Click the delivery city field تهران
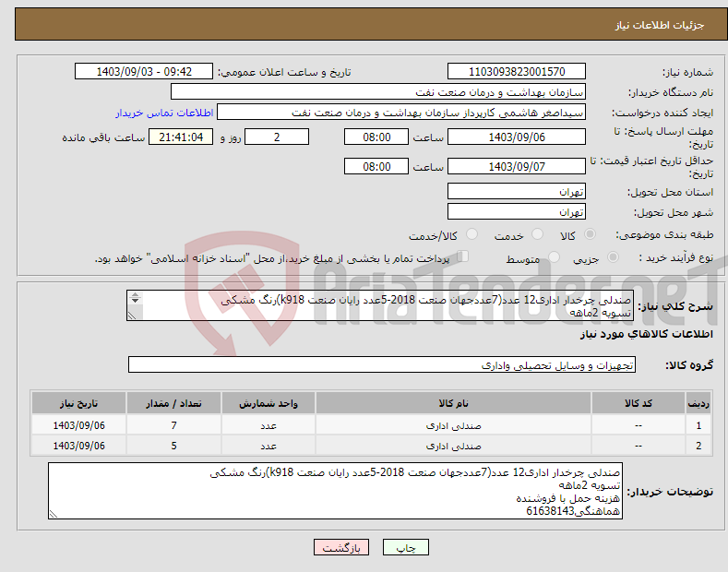This screenshot has width=728, height=572. coord(517,211)
